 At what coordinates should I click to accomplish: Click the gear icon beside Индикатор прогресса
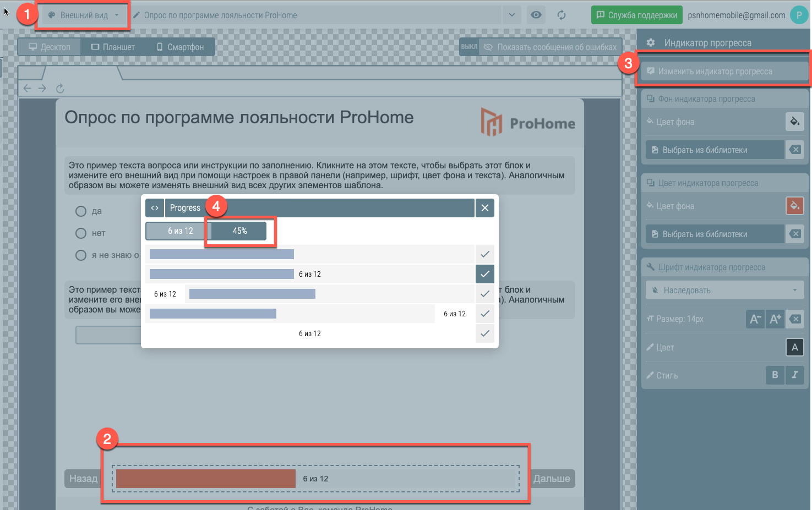[651, 42]
